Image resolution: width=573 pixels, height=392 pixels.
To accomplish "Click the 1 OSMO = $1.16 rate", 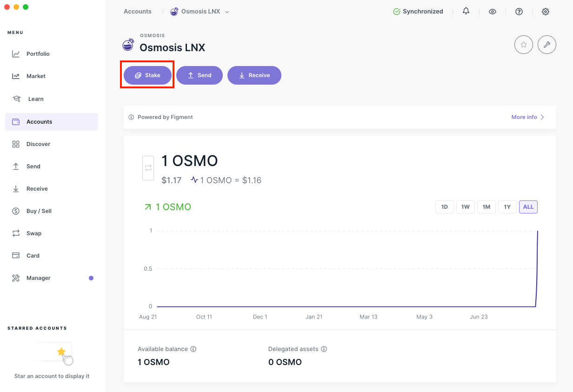I will 231,180.
